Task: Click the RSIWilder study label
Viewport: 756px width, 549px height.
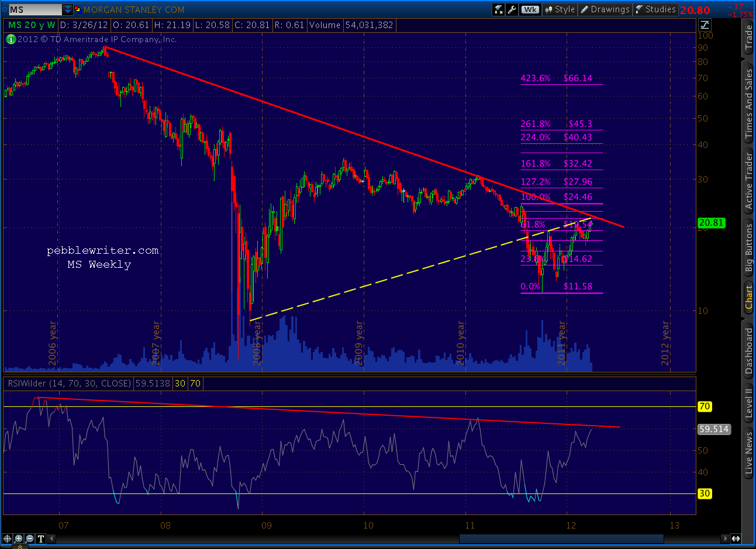Action: tap(69, 384)
